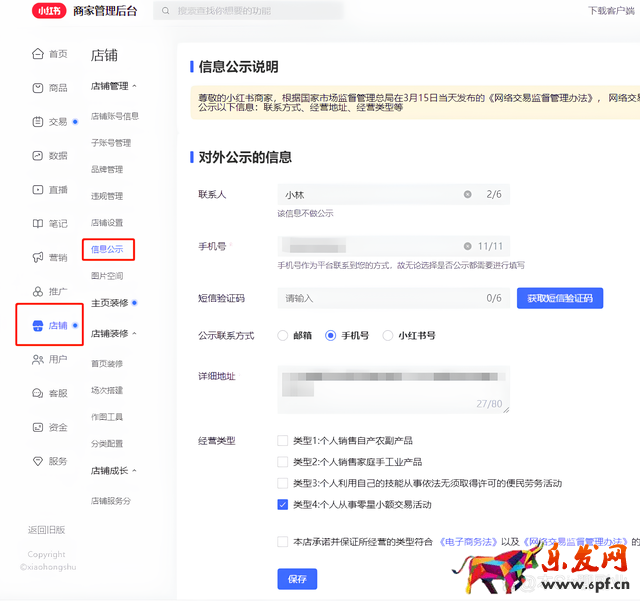Open the 营销 marketing icon
Screen dimensions: 640x605
point(37,258)
